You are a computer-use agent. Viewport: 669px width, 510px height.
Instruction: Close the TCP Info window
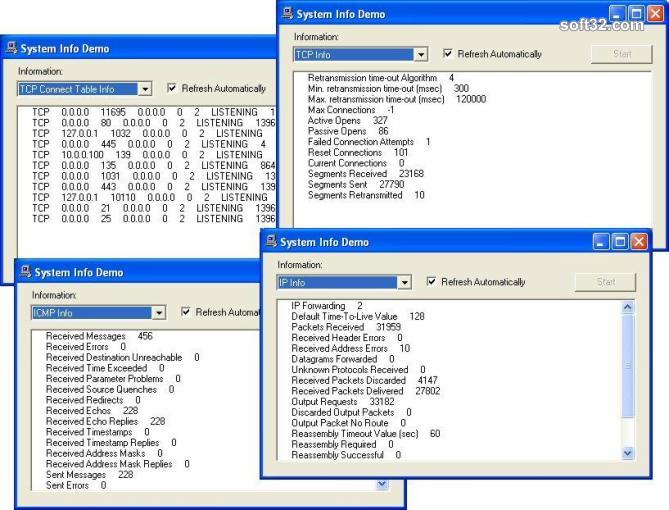point(655,14)
